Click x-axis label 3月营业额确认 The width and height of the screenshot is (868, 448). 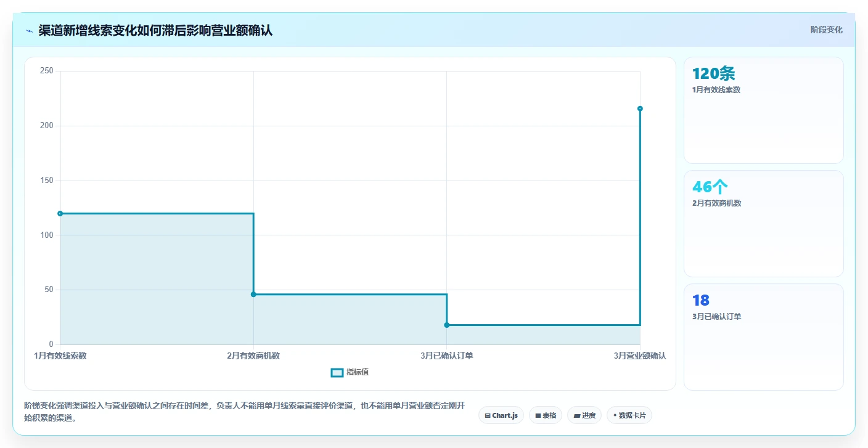point(640,356)
